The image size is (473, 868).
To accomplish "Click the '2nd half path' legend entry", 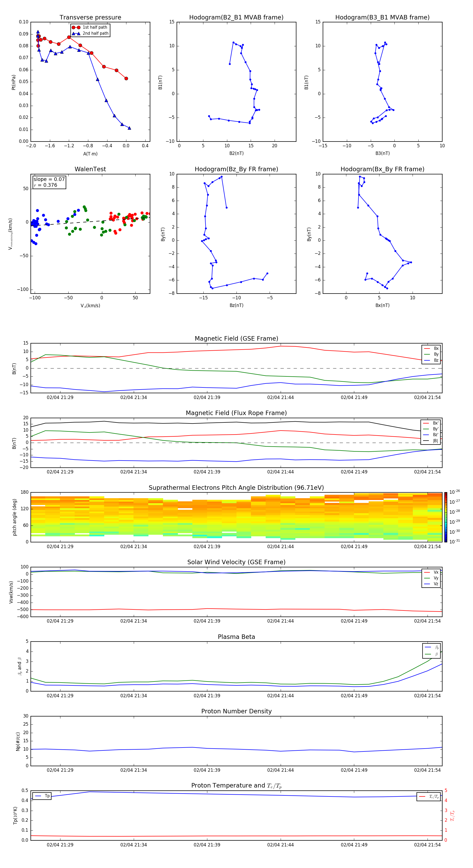I will [x=90, y=33].
